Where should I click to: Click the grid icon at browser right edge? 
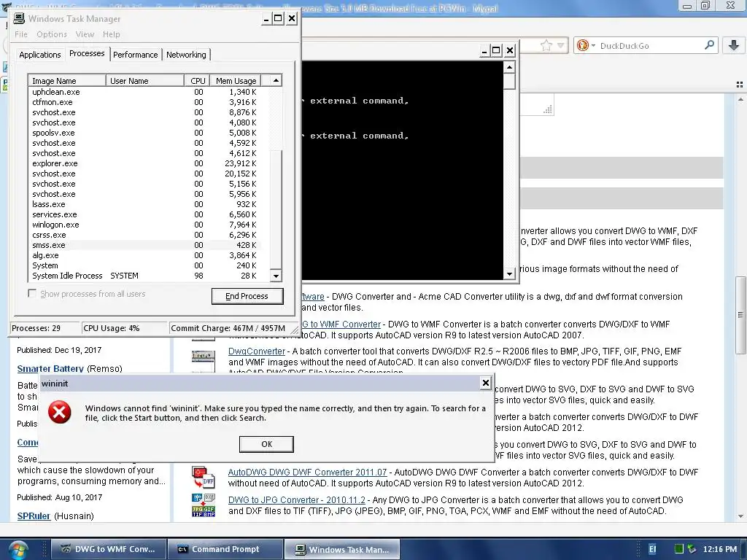tap(740, 85)
